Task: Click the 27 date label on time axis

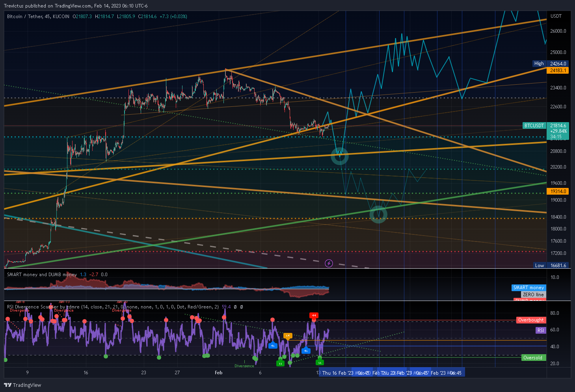Action: (177, 373)
